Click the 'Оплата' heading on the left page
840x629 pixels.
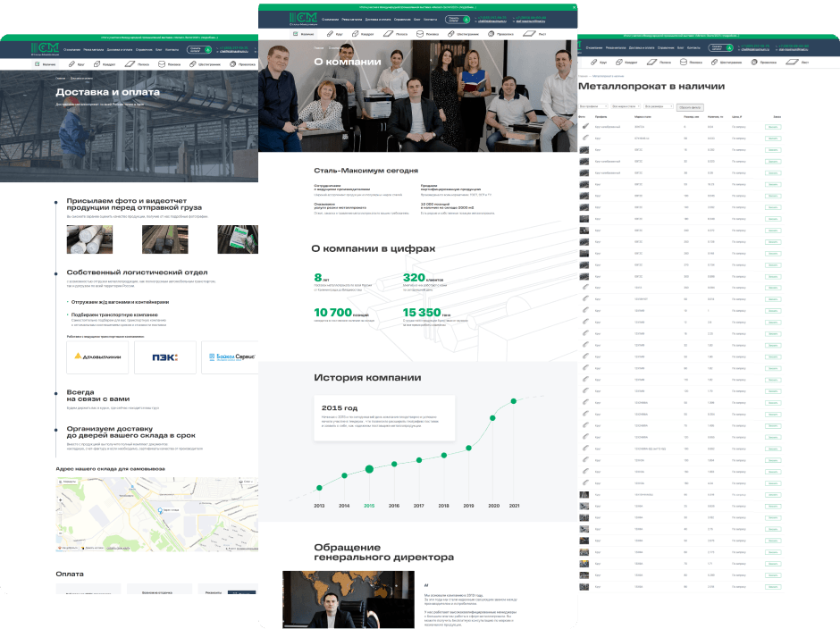click(x=70, y=574)
